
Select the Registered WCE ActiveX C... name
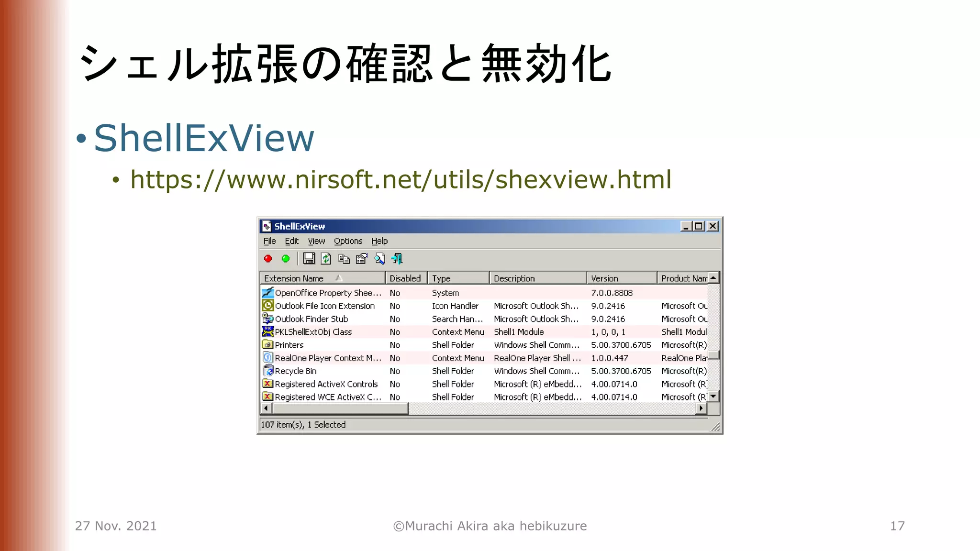[x=328, y=397]
